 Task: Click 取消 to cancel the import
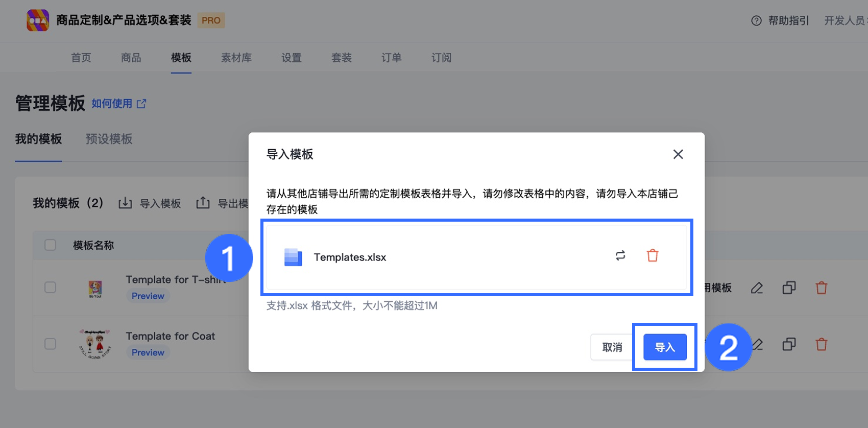(x=612, y=347)
